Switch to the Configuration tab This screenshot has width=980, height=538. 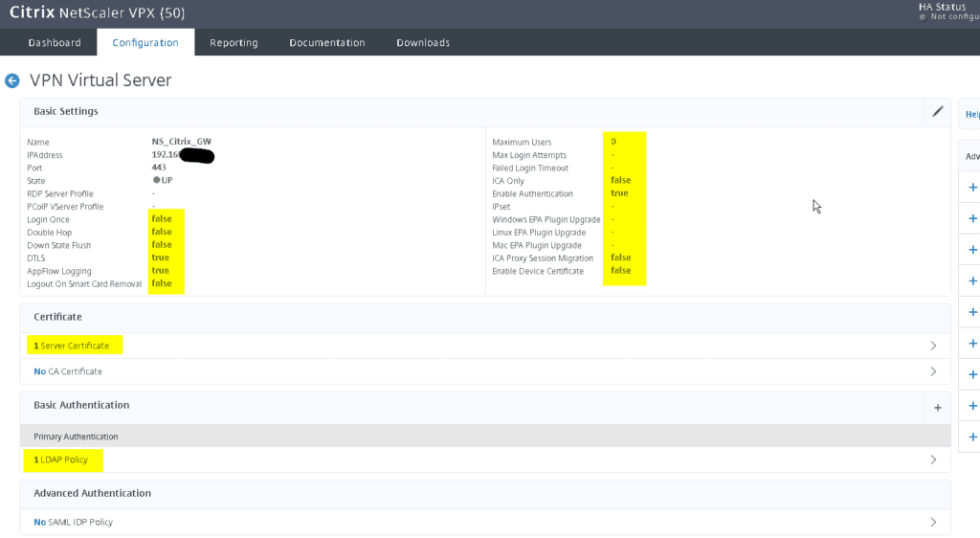point(145,42)
